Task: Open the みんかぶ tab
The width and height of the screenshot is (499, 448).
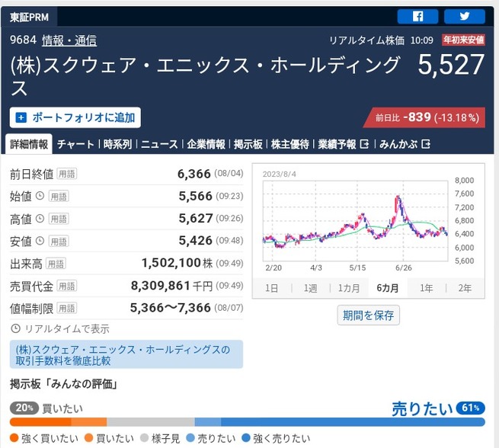Action: click(x=398, y=145)
